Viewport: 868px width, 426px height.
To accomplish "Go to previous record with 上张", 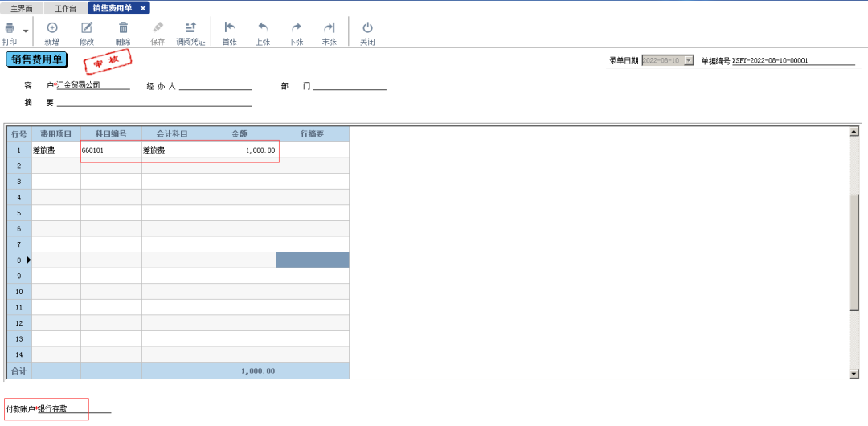I will 263,28.
